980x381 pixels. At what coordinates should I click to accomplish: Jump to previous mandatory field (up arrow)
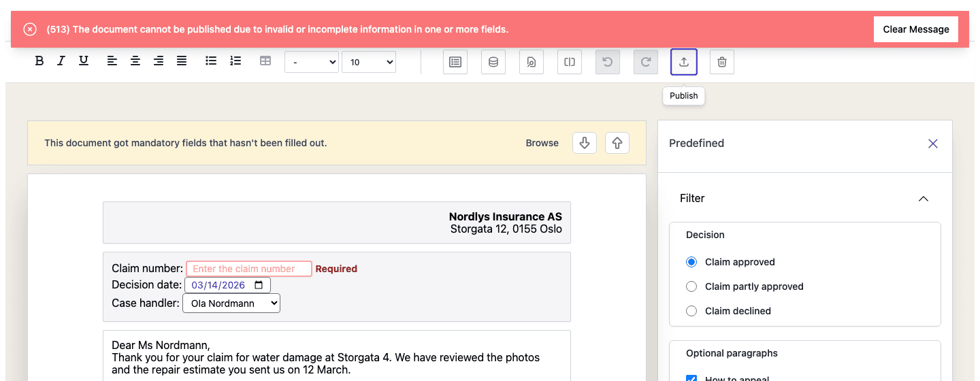[x=617, y=143]
